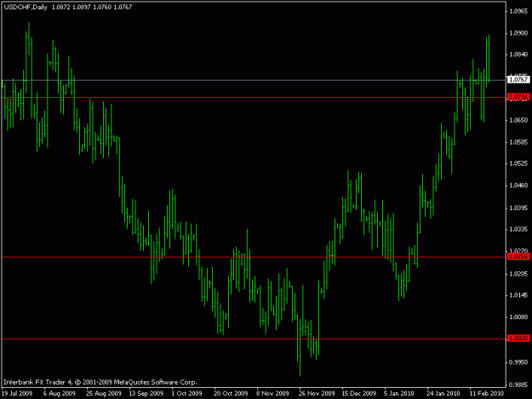Click the open value 1.0872 in chart header
The image size is (532, 399).
coord(60,7)
